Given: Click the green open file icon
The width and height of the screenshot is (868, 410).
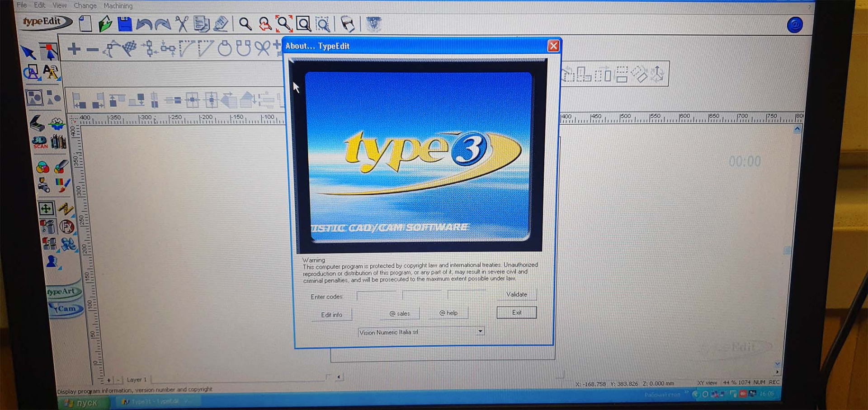Looking at the screenshot, I should click(105, 24).
